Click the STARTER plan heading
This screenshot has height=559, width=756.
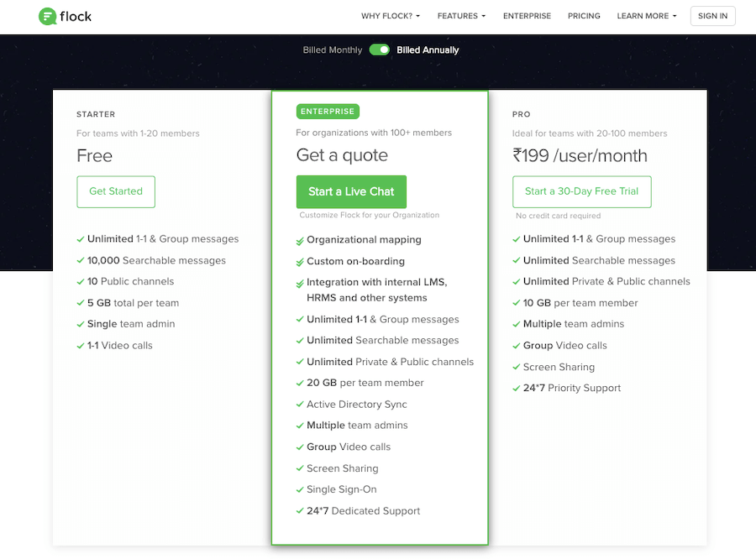coord(96,114)
